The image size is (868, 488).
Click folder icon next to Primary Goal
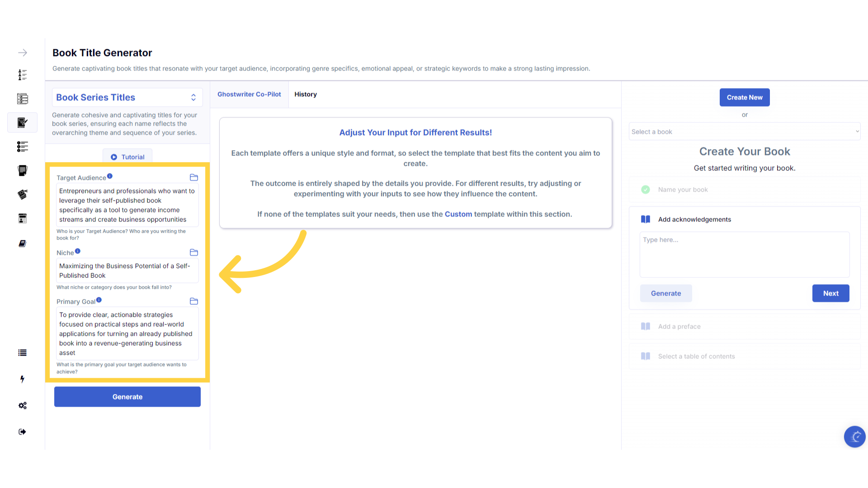(x=194, y=301)
